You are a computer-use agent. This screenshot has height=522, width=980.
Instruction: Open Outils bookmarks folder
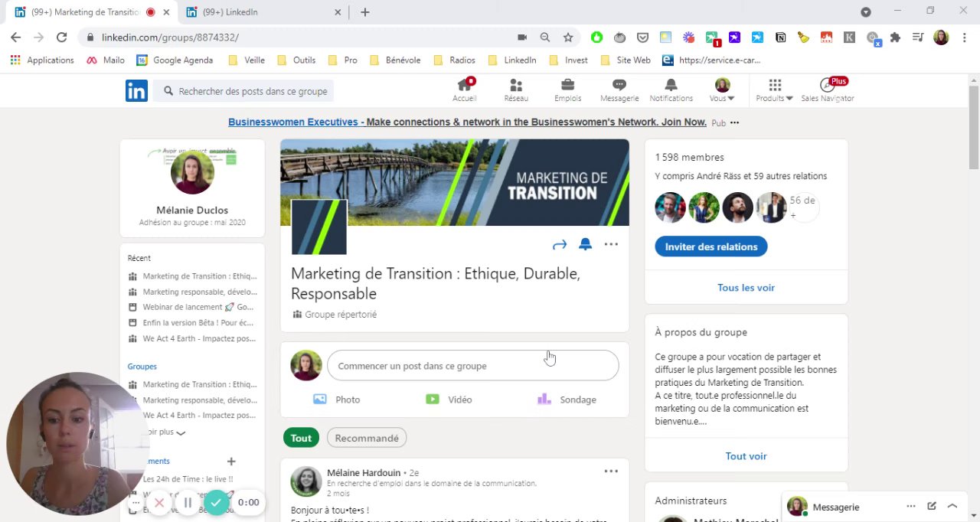(x=296, y=60)
